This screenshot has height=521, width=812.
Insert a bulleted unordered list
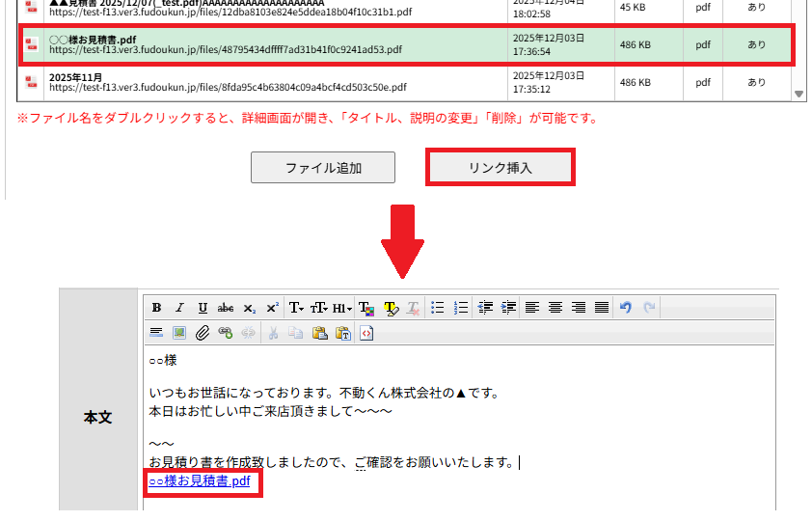437,308
